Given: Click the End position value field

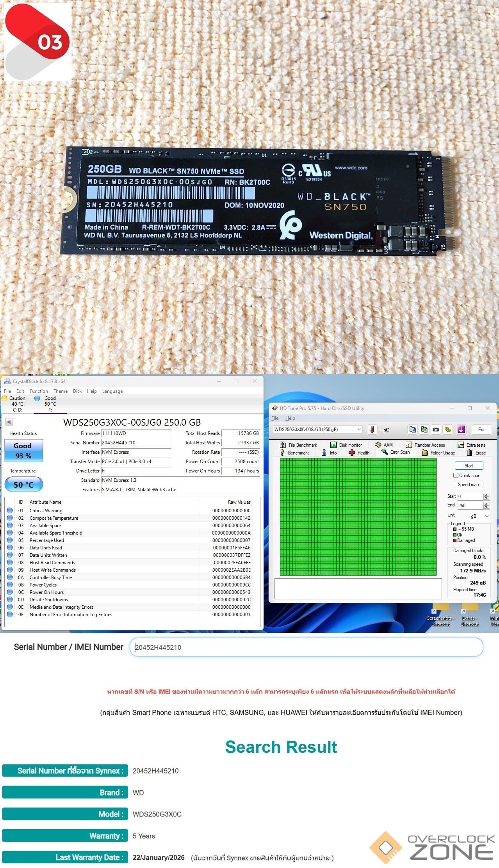Looking at the screenshot, I should point(470,505).
